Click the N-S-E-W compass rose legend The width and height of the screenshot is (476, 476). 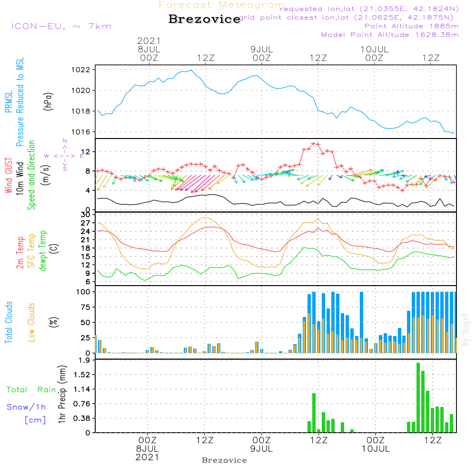click(64, 156)
